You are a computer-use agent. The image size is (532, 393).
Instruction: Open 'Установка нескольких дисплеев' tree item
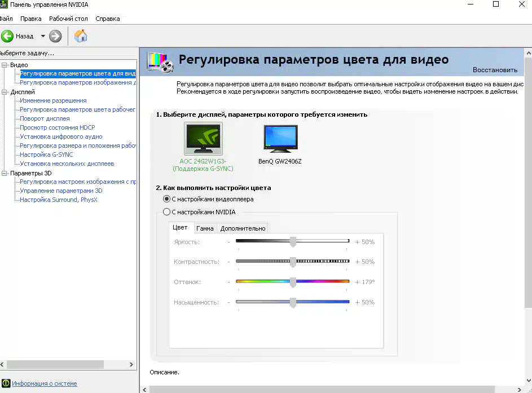tap(67, 164)
